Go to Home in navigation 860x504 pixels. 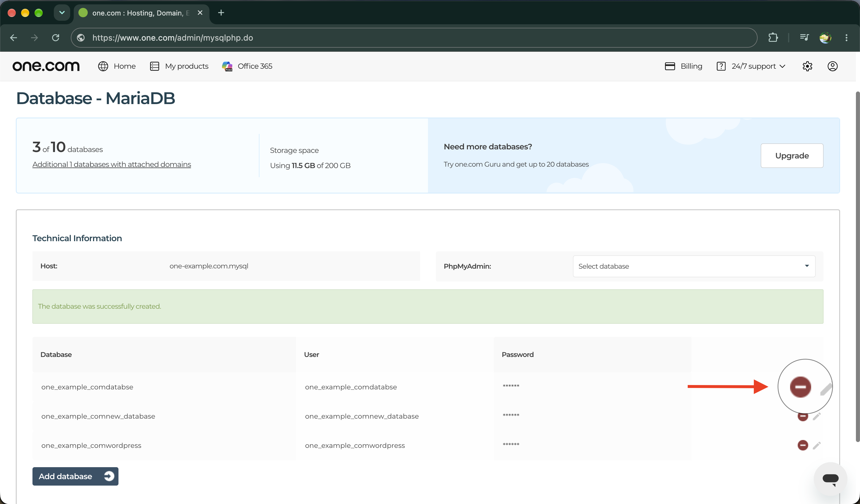(117, 66)
